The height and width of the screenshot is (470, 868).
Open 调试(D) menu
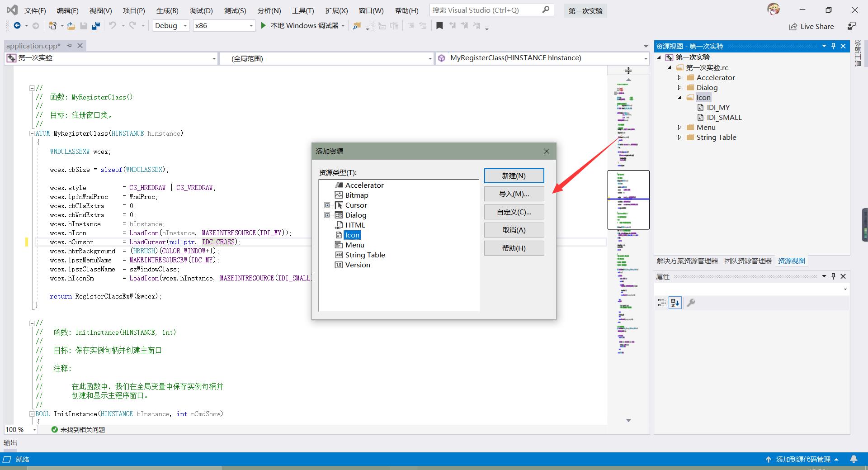(x=201, y=10)
